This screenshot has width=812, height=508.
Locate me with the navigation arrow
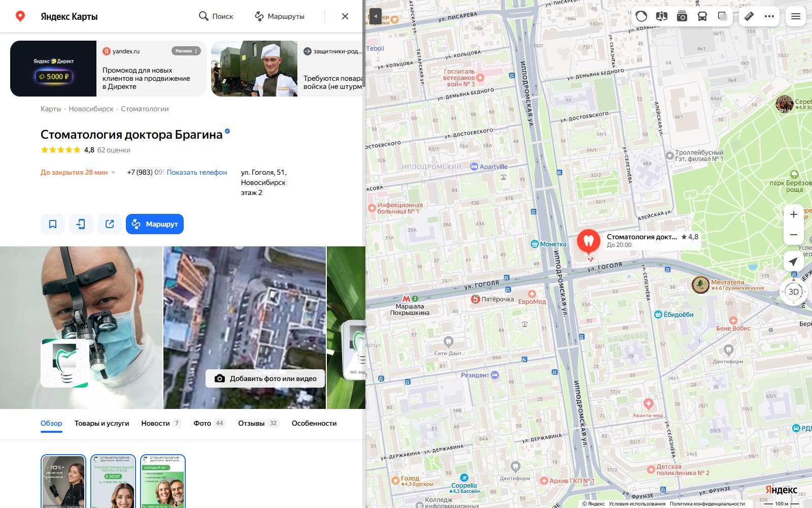pyautogui.click(x=793, y=261)
